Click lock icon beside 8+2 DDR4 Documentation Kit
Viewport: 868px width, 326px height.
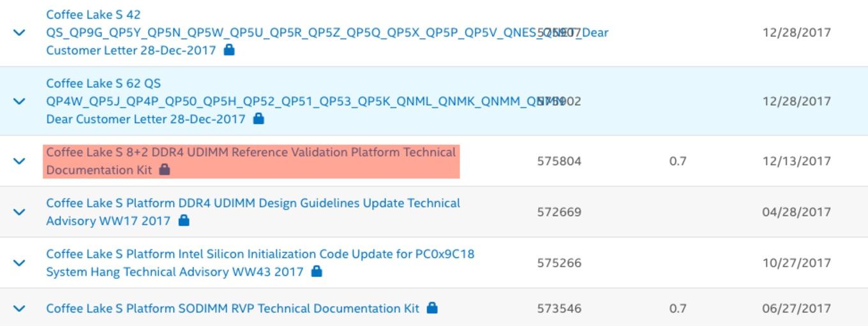165,169
